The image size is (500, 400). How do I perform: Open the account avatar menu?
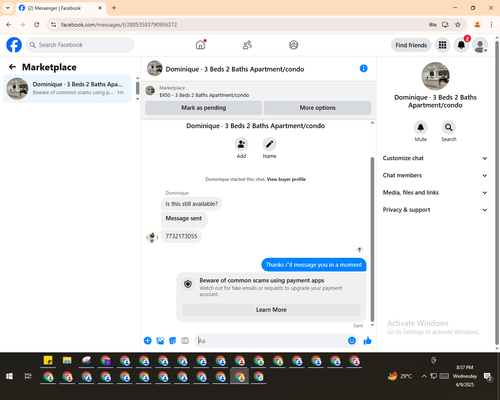coord(480,45)
